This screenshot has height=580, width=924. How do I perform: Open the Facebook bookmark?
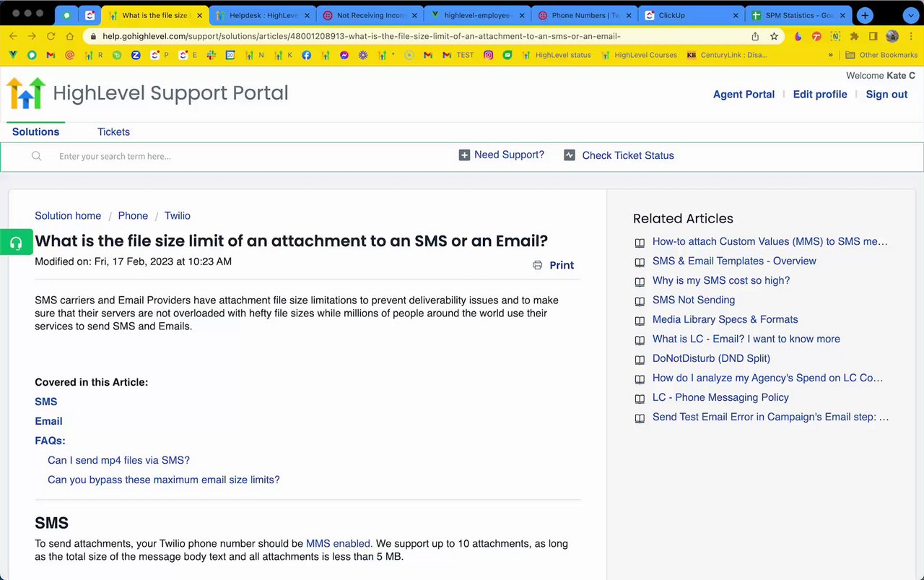(x=307, y=55)
